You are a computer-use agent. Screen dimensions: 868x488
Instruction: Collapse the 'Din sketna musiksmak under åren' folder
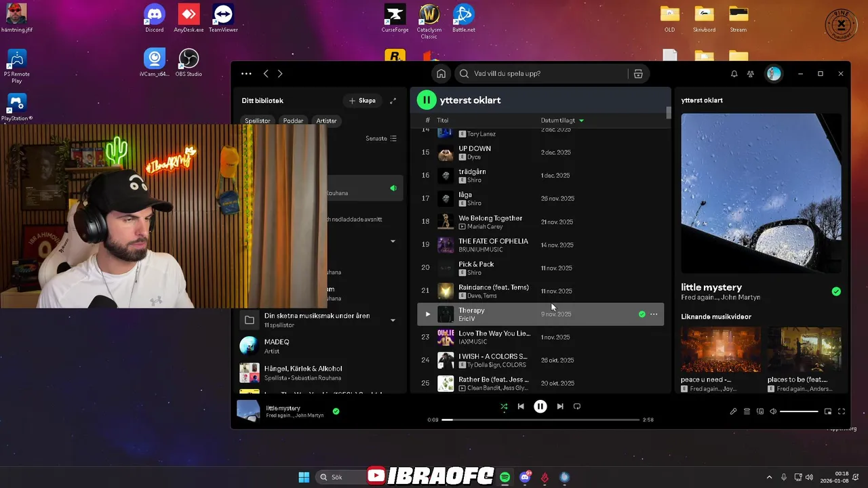[393, 320]
